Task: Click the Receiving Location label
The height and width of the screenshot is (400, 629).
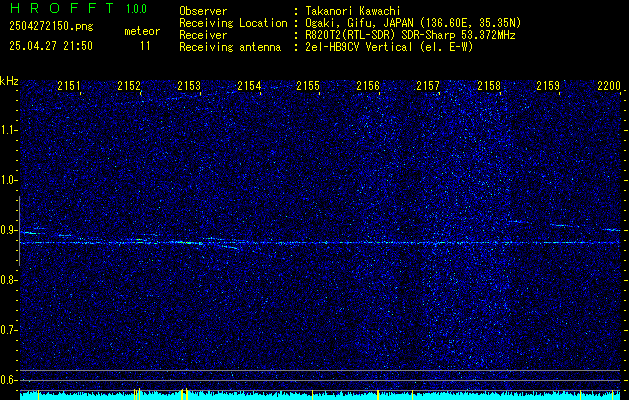Action: pos(233,23)
